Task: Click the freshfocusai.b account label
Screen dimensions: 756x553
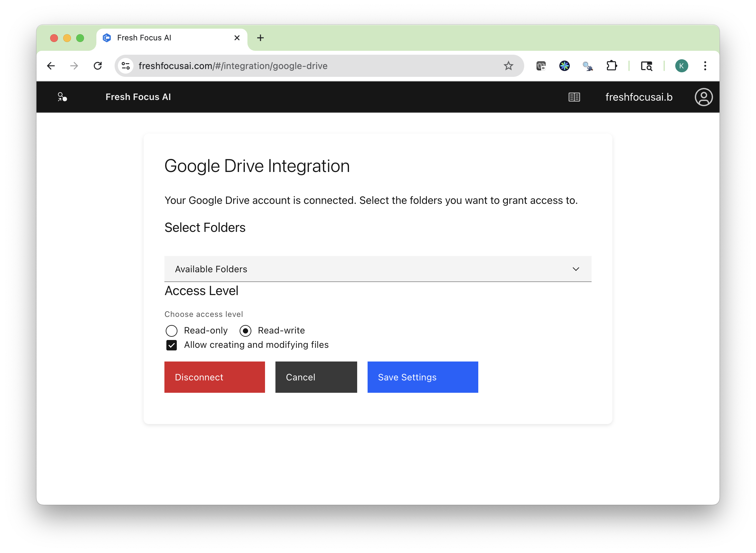Action: click(638, 97)
